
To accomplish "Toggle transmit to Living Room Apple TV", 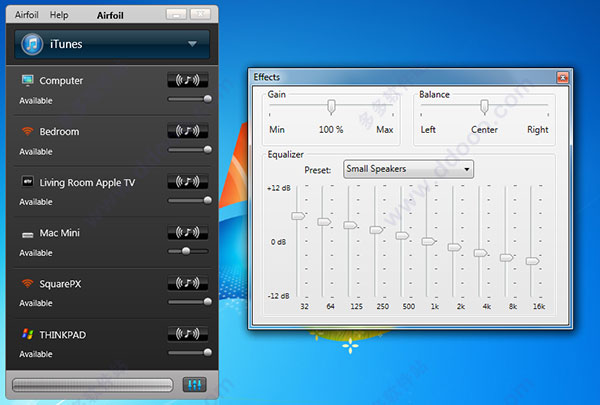I will pos(188,181).
